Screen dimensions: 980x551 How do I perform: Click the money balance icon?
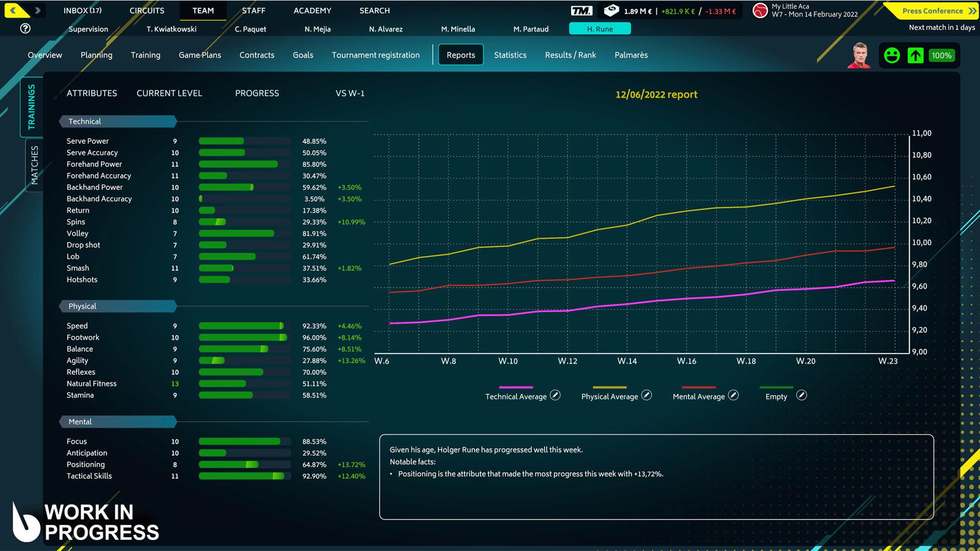pos(611,10)
